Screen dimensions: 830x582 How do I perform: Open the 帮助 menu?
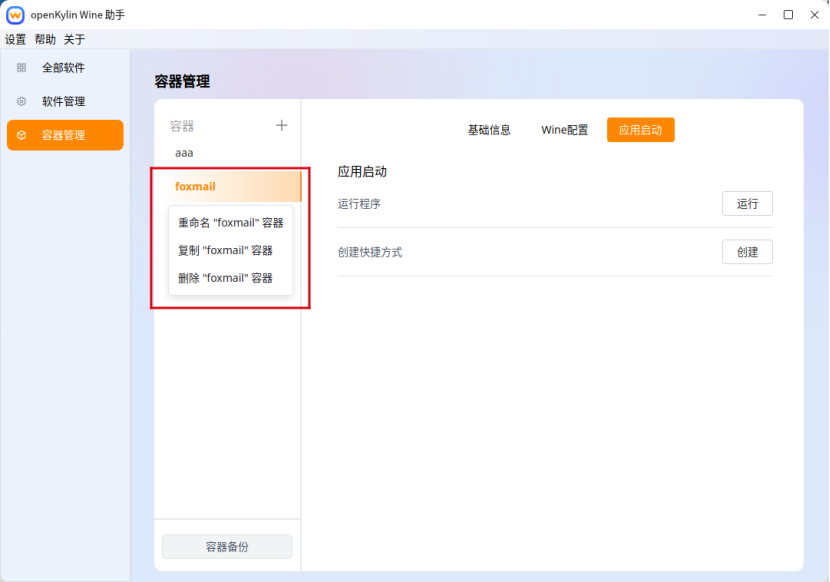tap(45, 39)
